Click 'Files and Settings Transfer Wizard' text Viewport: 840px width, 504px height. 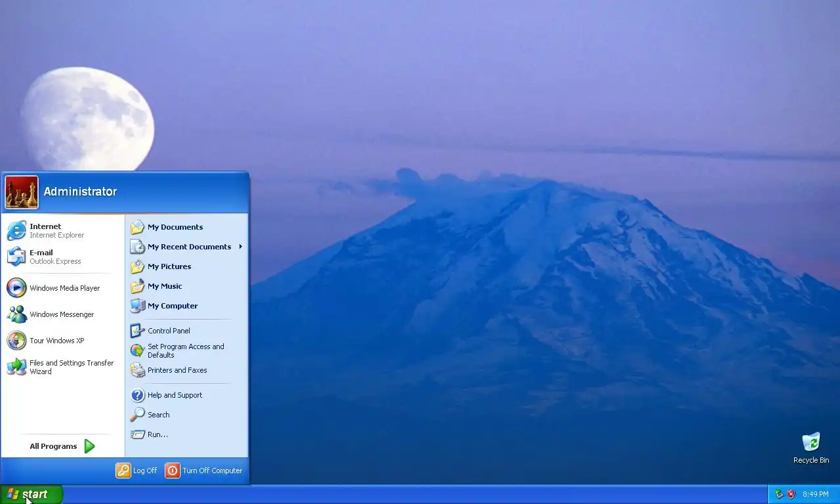click(x=72, y=367)
